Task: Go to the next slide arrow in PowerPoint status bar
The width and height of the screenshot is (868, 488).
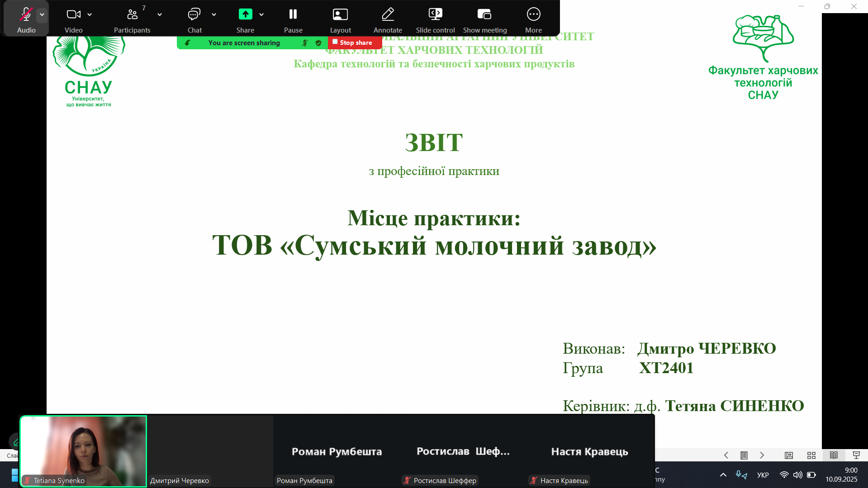Action: (762, 455)
